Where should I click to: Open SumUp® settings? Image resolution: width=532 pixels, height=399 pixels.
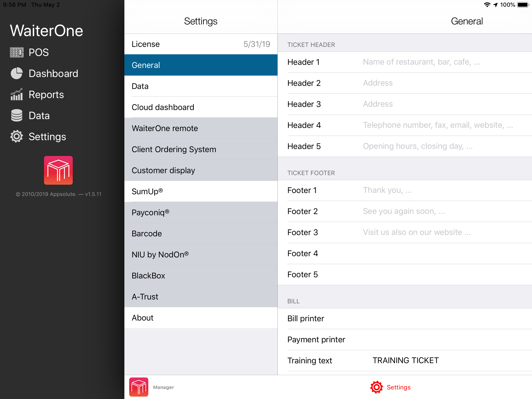click(201, 191)
